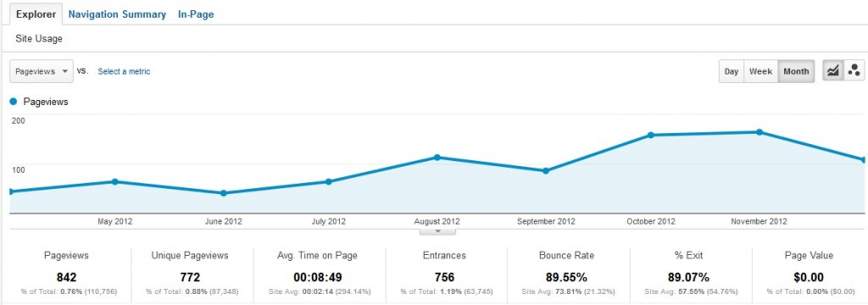Select the Page Value $0.00 scorecard
Screen dimensions: 868x305
pyautogui.click(x=808, y=274)
